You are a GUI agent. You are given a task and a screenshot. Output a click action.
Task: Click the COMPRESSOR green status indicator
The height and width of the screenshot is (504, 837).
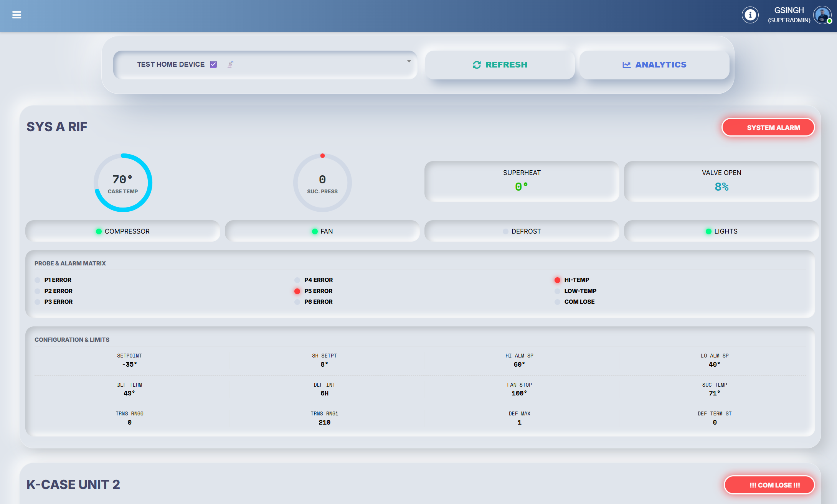pos(98,231)
